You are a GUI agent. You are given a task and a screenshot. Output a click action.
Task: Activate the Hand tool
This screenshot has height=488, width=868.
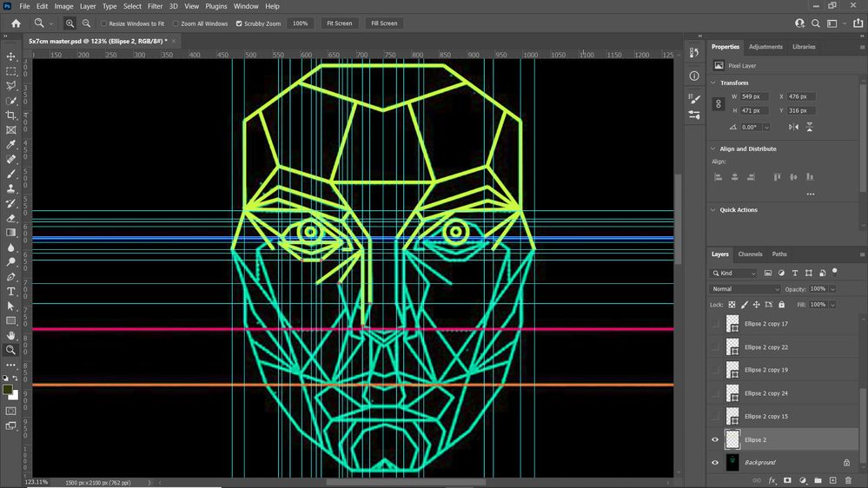[11, 335]
